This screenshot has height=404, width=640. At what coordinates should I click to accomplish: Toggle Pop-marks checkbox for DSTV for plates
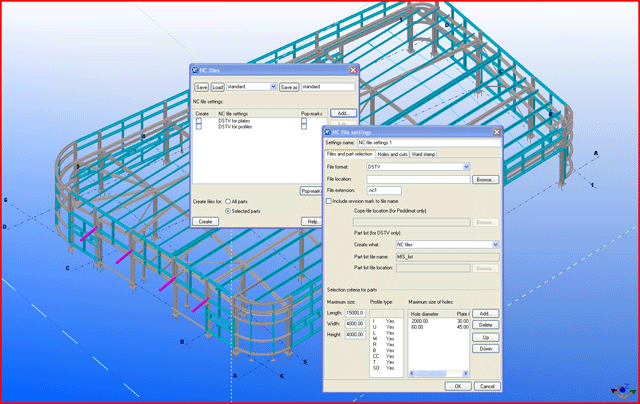304,121
